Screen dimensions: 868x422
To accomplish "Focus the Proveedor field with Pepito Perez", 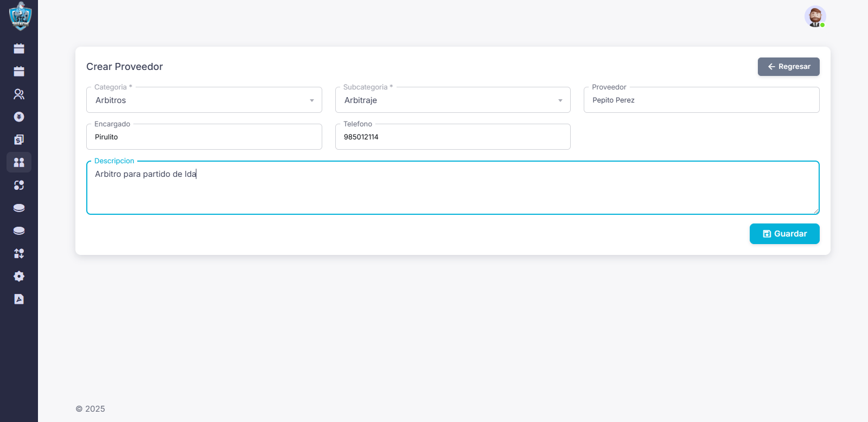I will 701,100.
